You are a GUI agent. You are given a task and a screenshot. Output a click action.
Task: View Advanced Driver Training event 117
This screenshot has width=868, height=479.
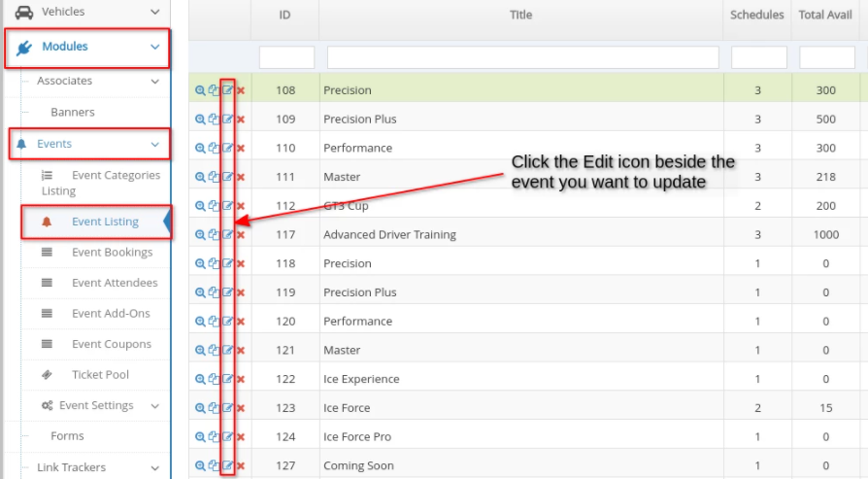[x=200, y=234]
